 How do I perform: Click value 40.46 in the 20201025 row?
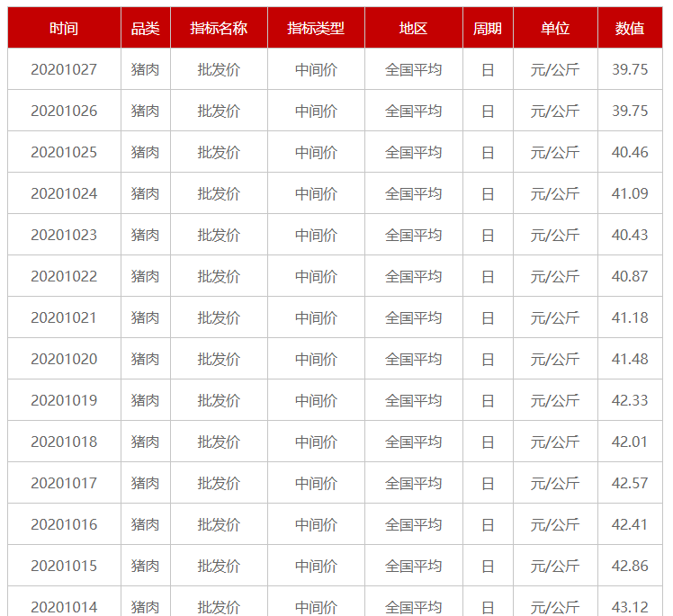(630, 152)
